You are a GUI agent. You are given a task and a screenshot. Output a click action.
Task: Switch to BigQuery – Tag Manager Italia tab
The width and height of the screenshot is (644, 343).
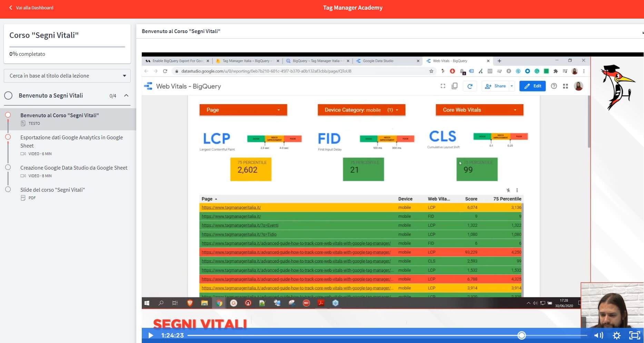pos(317,61)
